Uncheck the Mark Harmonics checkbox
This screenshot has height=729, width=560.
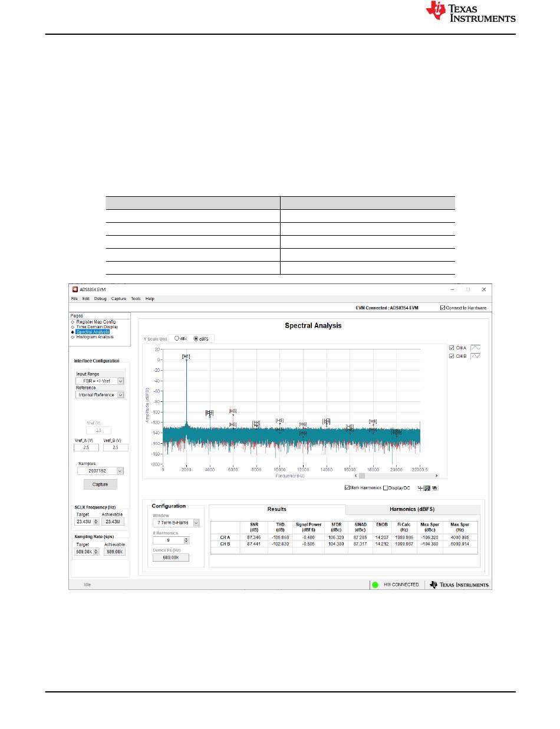click(x=348, y=488)
